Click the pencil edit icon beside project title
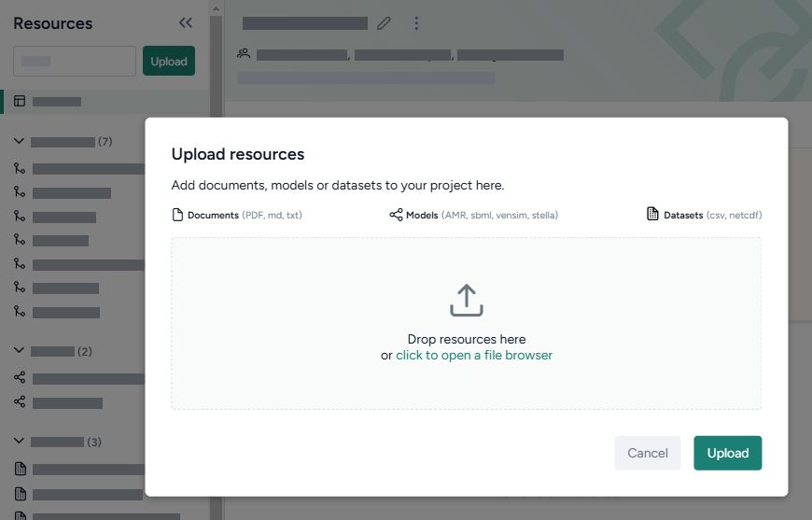 (384, 23)
